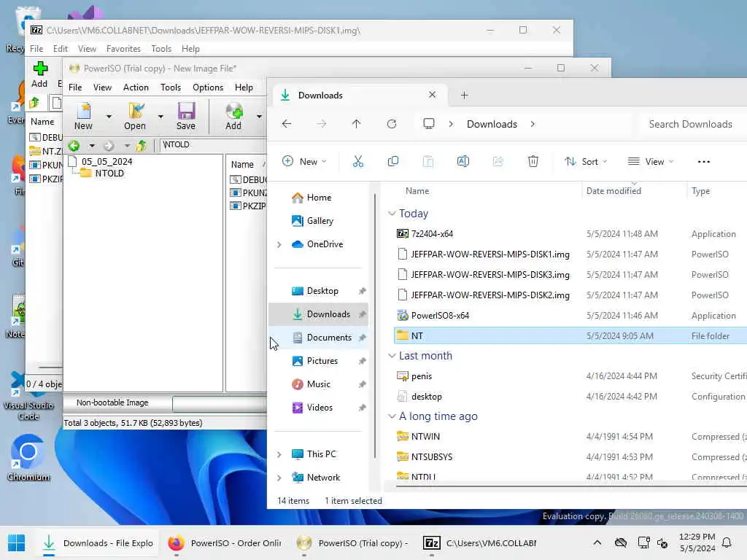This screenshot has width=747, height=560.
Task: Open dropdown arrow next to PowerISO New
Action: tap(109, 116)
